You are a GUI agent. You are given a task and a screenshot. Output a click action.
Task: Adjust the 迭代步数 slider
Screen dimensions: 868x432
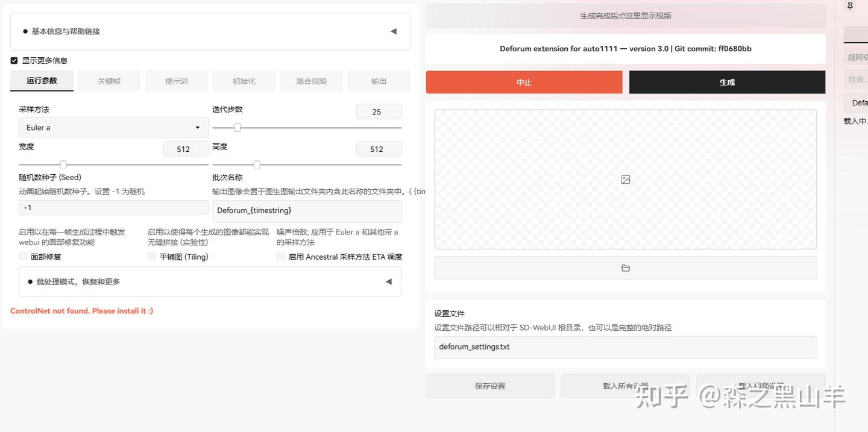(307, 128)
